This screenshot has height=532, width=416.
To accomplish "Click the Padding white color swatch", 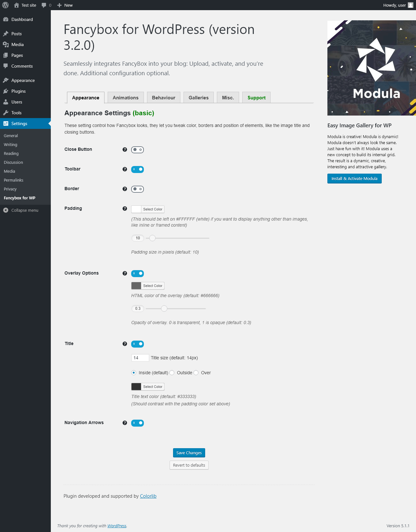I will click(136, 209).
